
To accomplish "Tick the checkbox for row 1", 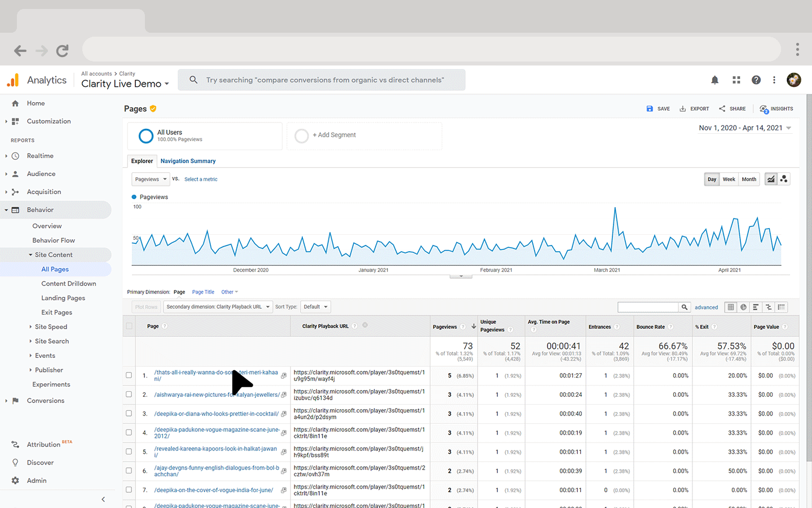I will click(129, 375).
